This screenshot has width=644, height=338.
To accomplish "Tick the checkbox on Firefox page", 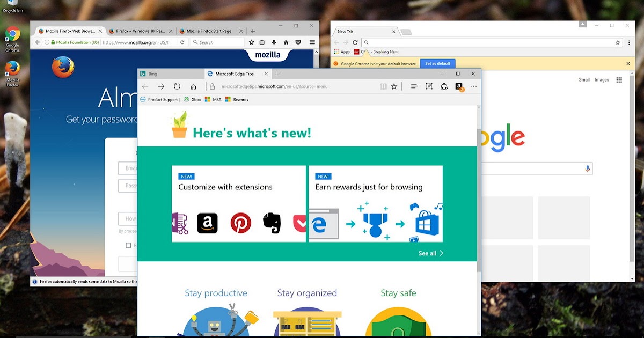I will [x=128, y=245].
